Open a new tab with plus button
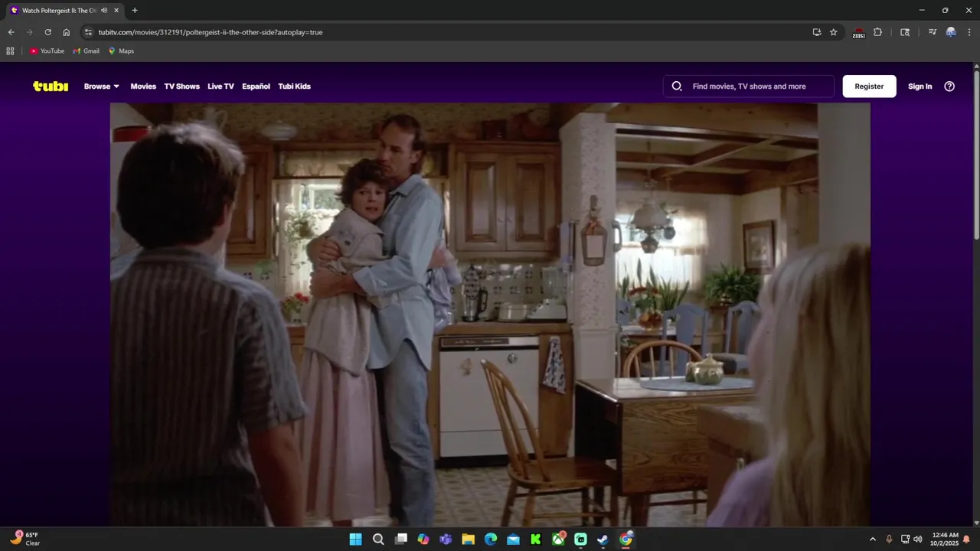The height and width of the screenshot is (551, 980). point(135,11)
